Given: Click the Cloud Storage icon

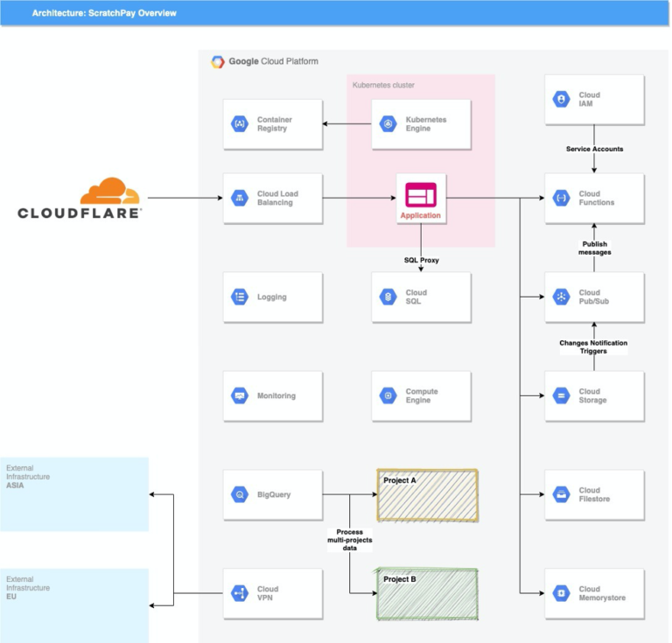Looking at the screenshot, I should click(x=561, y=395).
